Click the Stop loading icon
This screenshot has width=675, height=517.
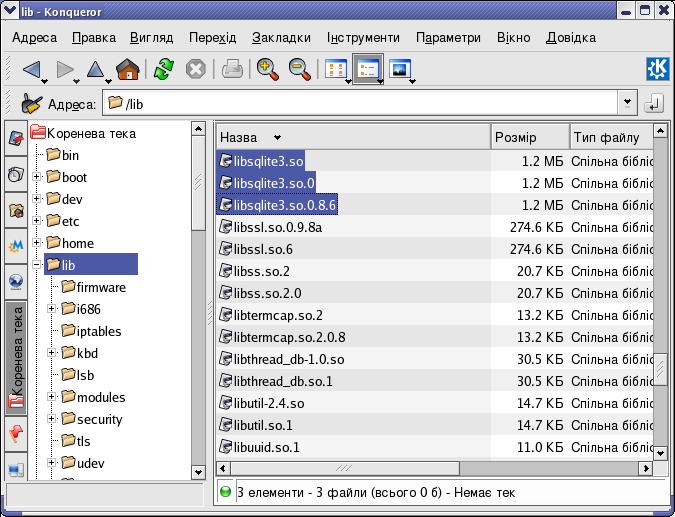(195, 69)
